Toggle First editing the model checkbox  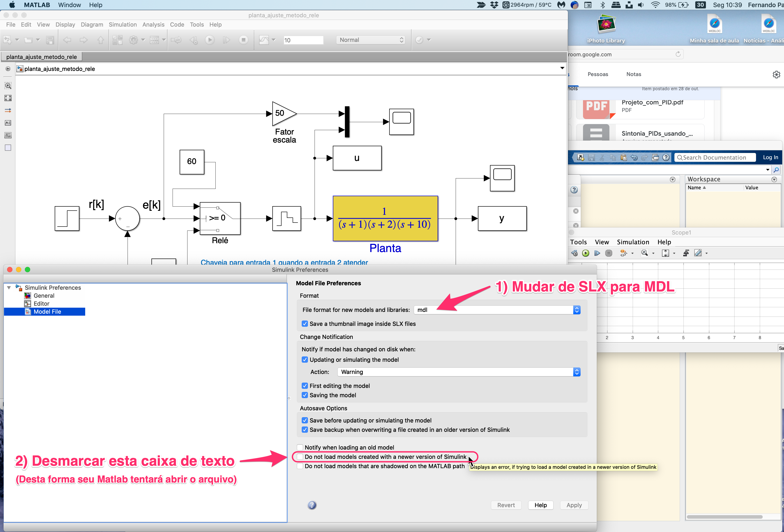(x=305, y=386)
